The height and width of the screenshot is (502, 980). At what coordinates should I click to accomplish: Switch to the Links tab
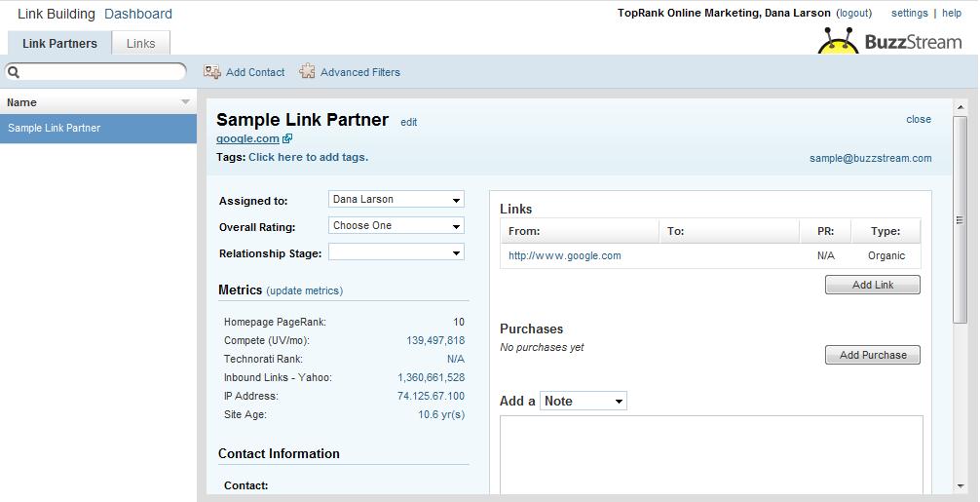140,43
